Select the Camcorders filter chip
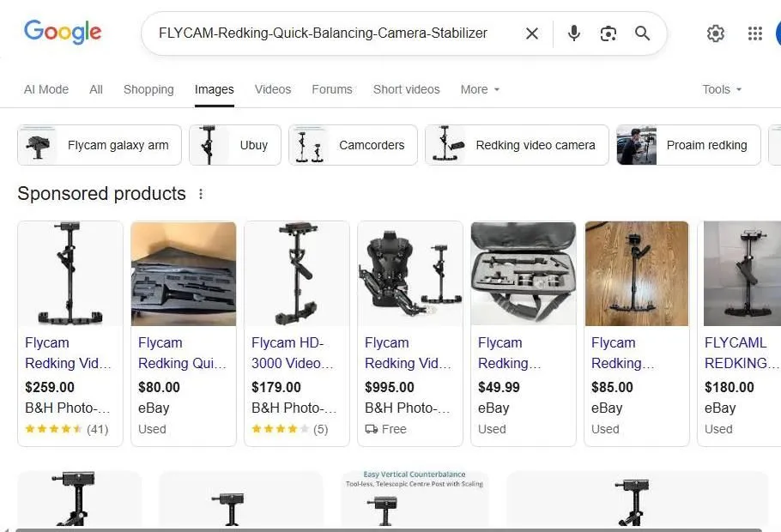The height and width of the screenshot is (532, 781). point(353,145)
